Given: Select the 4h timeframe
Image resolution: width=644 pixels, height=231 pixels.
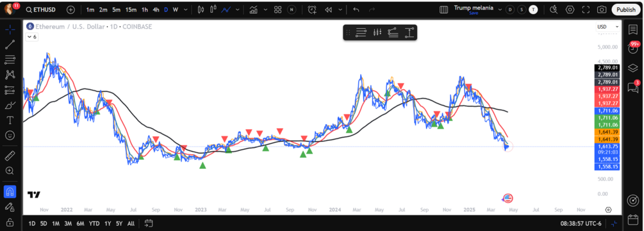Looking at the screenshot, I should (156, 10).
